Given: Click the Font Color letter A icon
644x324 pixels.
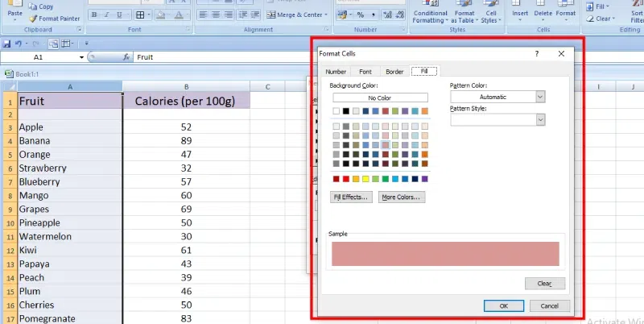Looking at the screenshot, I should point(179,15).
